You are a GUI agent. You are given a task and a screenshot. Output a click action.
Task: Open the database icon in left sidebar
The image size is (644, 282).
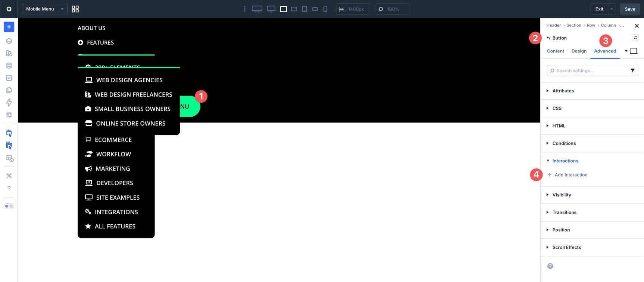pos(9,66)
